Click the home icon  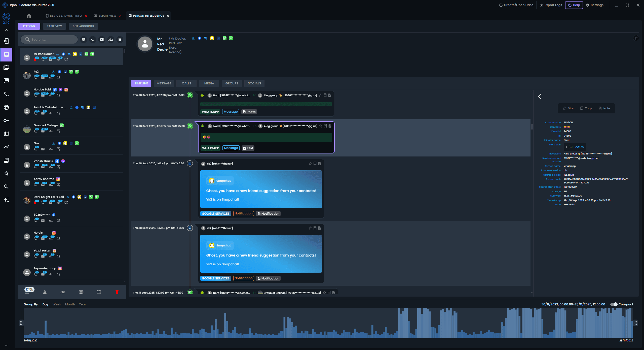point(29,16)
